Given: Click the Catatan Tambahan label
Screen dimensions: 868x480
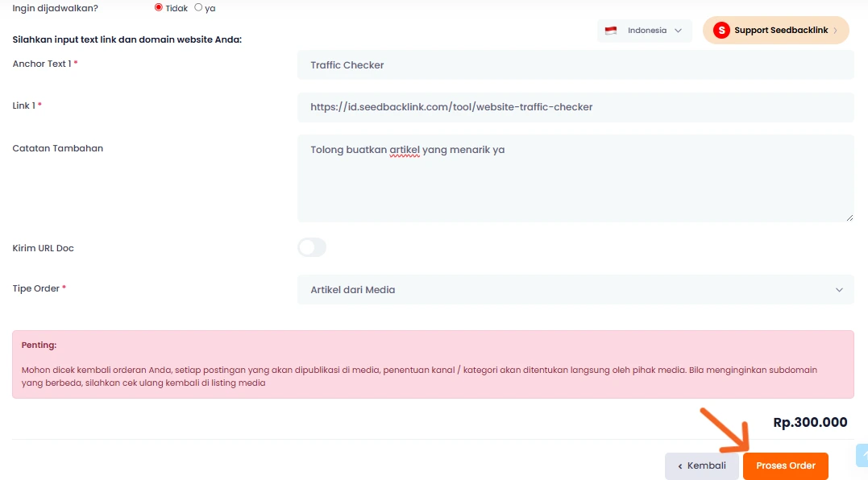Looking at the screenshot, I should [x=57, y=148].
